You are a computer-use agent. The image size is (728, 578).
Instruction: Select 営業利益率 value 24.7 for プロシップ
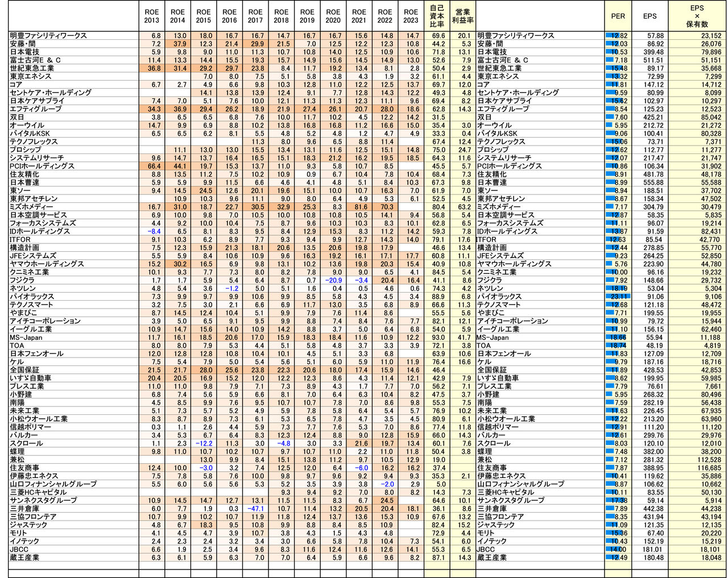pos(464,150)
